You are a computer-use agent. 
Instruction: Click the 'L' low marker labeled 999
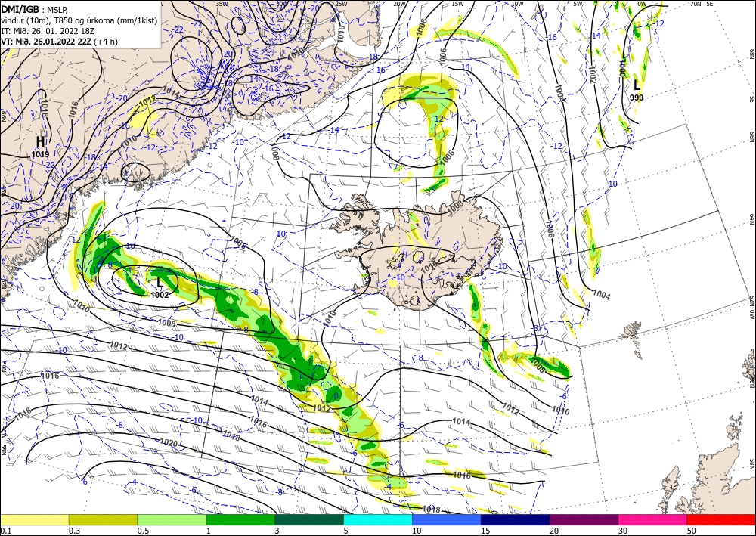tap(637, 85)
